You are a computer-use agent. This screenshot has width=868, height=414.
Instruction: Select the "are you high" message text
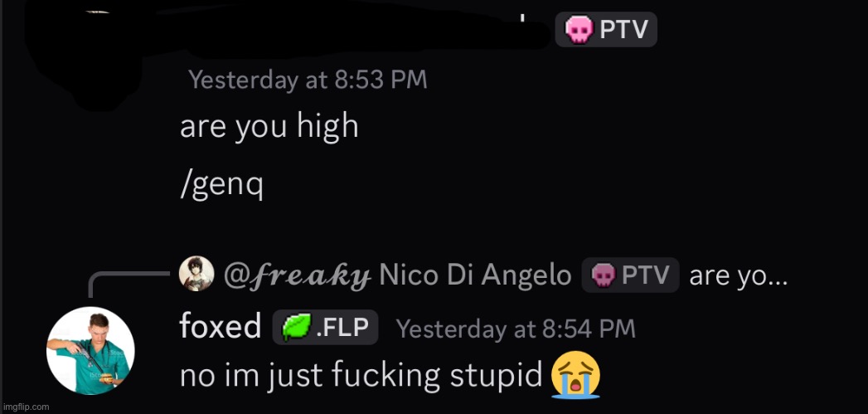point(269,127)
